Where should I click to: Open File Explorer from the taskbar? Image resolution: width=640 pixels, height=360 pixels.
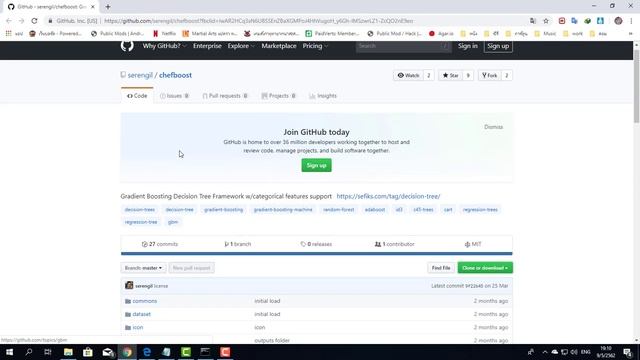coord(68,352)
